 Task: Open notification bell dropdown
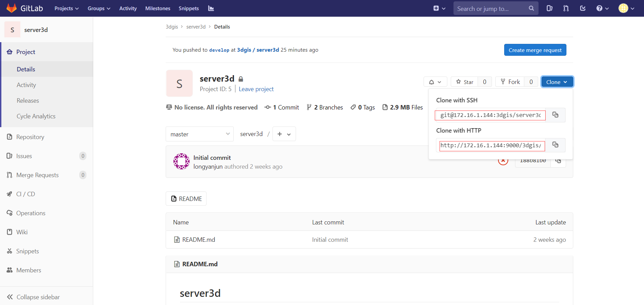point(435,82)
